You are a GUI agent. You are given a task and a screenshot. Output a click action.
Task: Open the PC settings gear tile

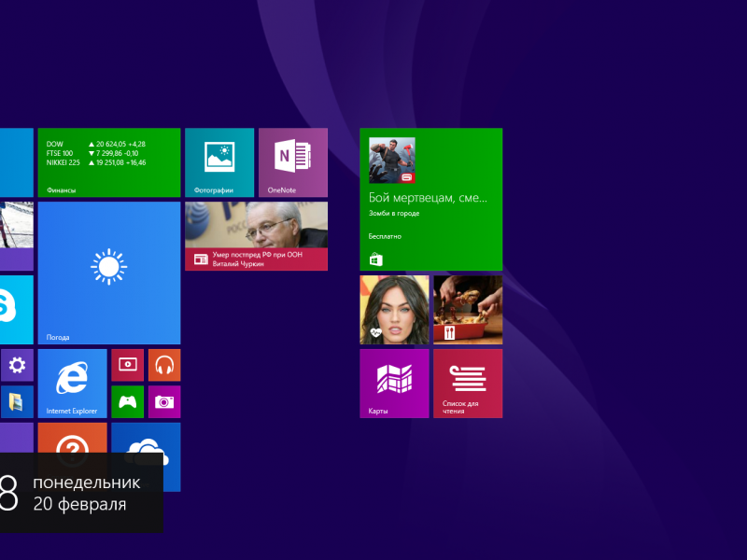coord(17,365)
